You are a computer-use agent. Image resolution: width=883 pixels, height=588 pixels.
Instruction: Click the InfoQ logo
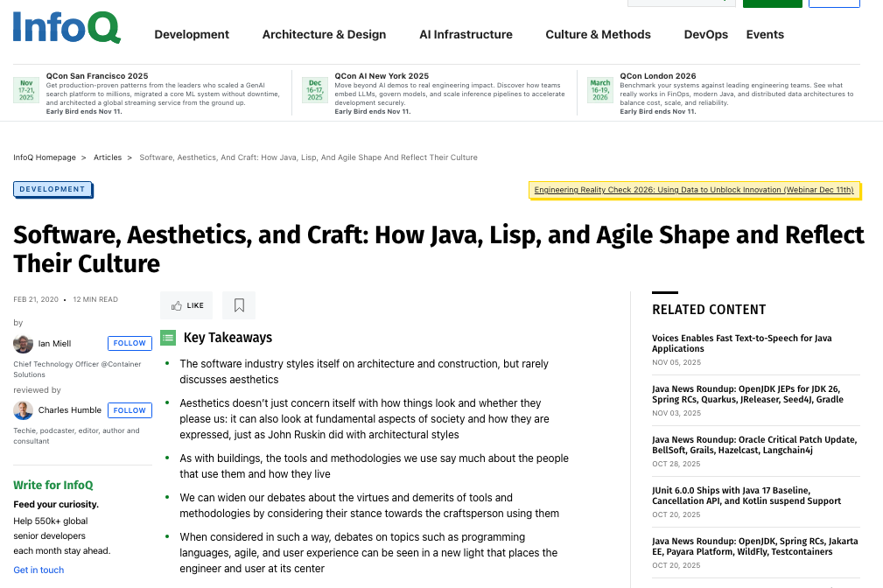coord(67,27)
